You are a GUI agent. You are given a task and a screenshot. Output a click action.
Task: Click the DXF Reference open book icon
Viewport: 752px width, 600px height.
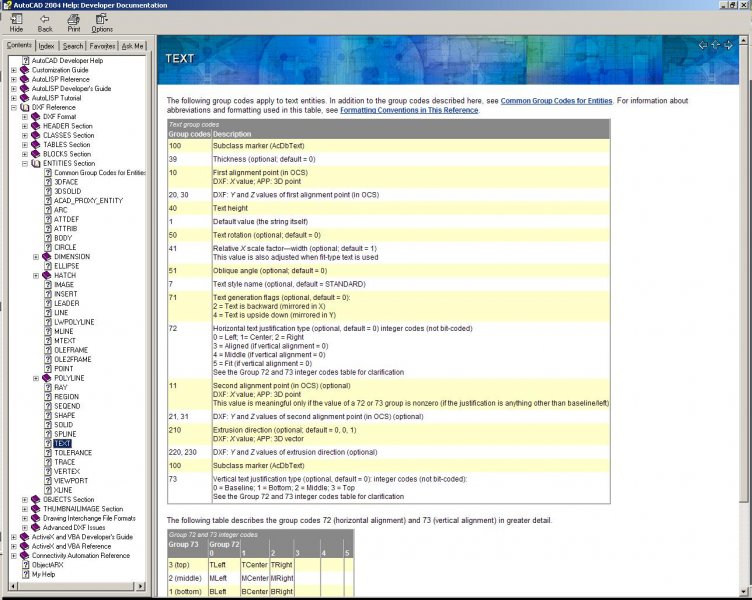point(24,107)
